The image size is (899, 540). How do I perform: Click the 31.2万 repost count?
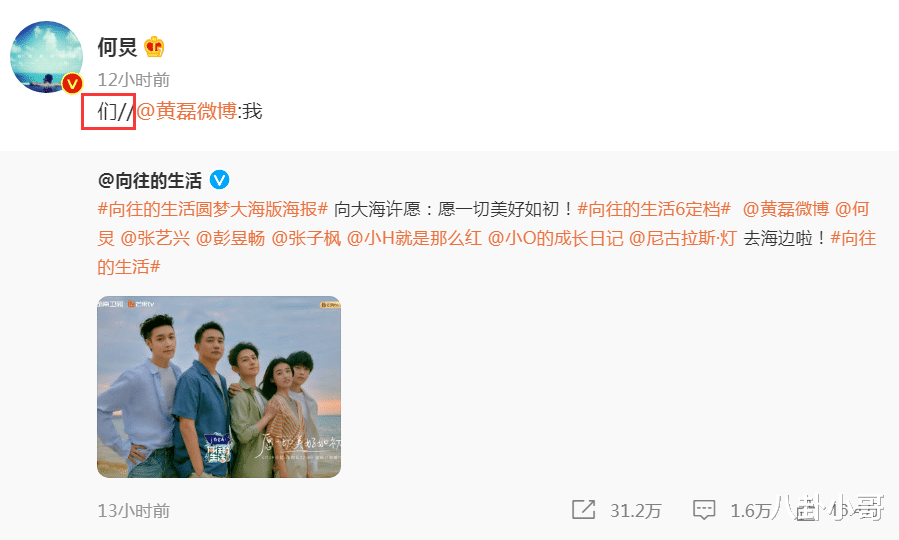pyautogui.click(x=635, y=510)
